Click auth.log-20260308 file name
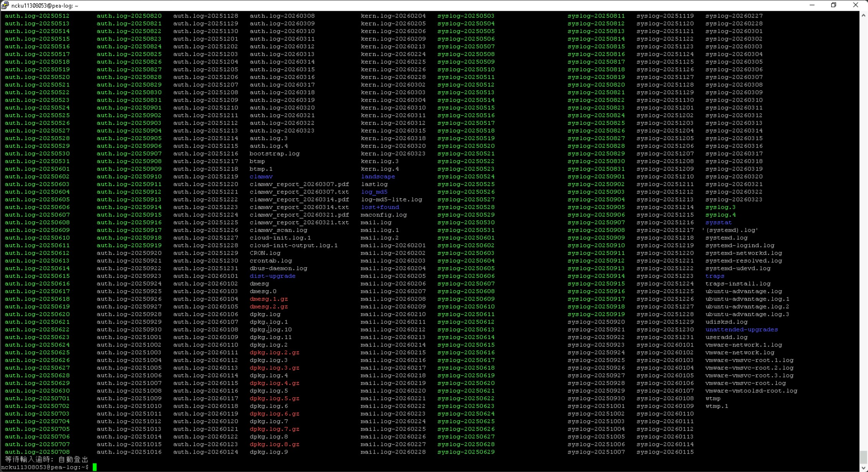The width and height of the screenshot is (868, 472). click(282, 16)
